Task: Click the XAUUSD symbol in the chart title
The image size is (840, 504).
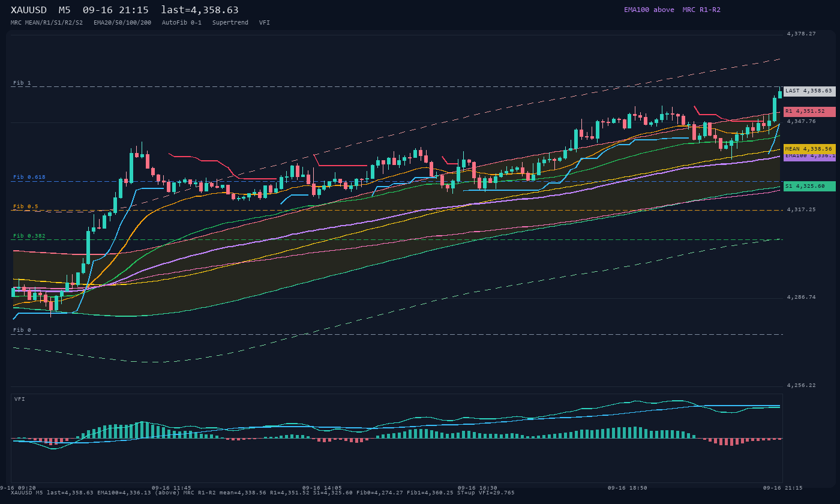Action: click(x=29, y=10)
